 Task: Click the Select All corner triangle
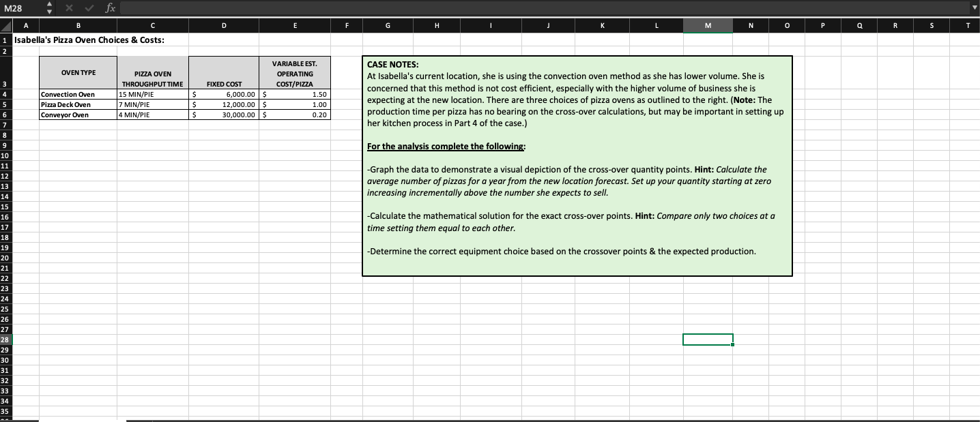click(x=6, y=27)
